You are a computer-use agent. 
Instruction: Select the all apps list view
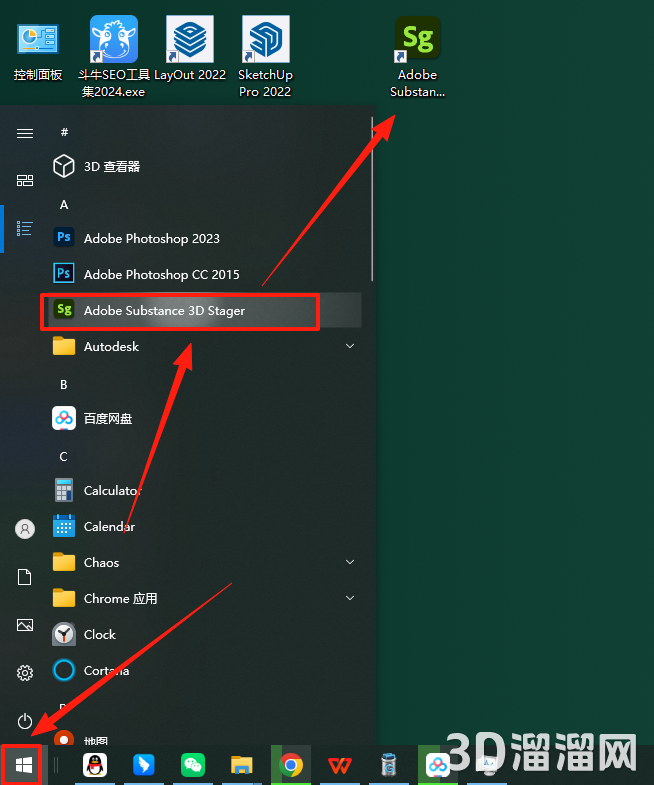click(x=25, y=228)
